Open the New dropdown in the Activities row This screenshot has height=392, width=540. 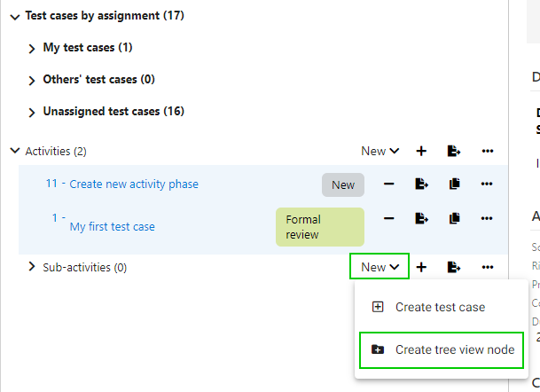pos(380,152)
